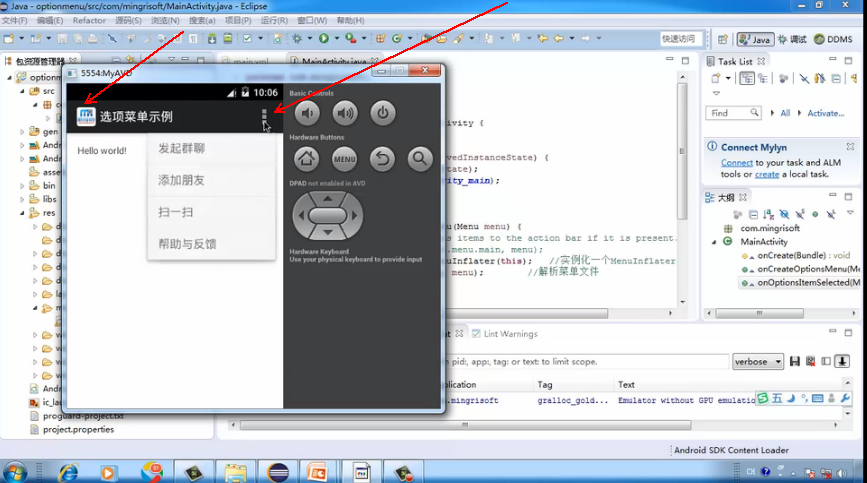Open the overflow menu in the action bar
This screenshot has height=483, width=867.
tap(264, 117)
